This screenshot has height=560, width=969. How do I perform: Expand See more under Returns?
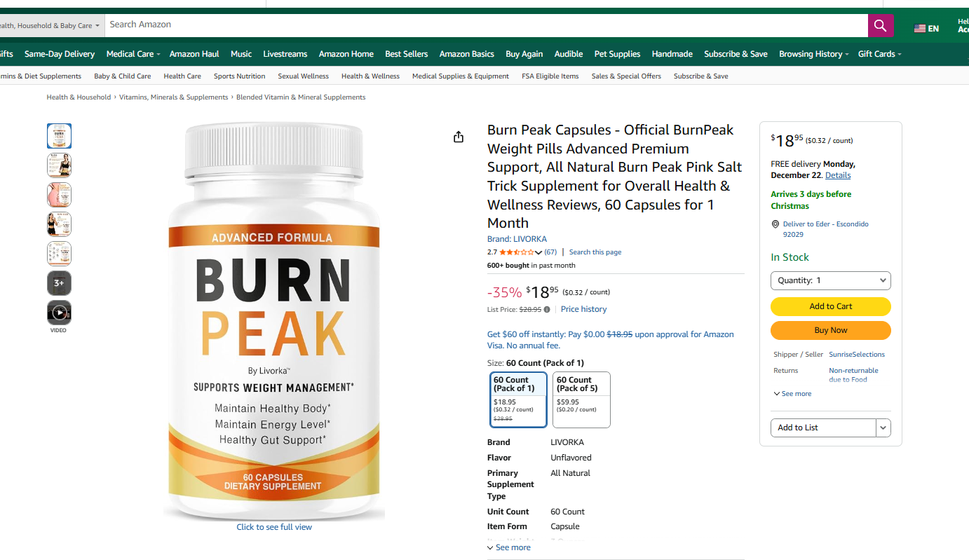coord(792,394)
